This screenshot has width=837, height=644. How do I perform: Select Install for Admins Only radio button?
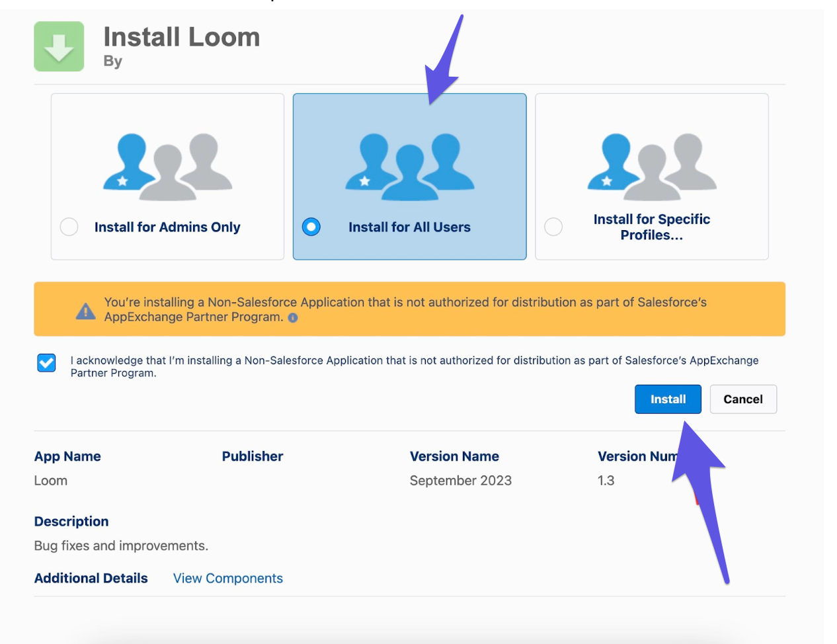(69, 227)
